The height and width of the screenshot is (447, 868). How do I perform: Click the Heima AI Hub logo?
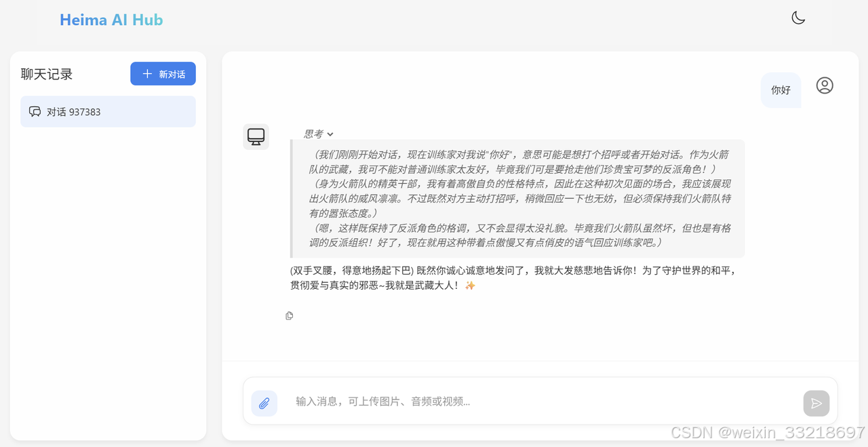pyautogui.click(x=111, y=20)
